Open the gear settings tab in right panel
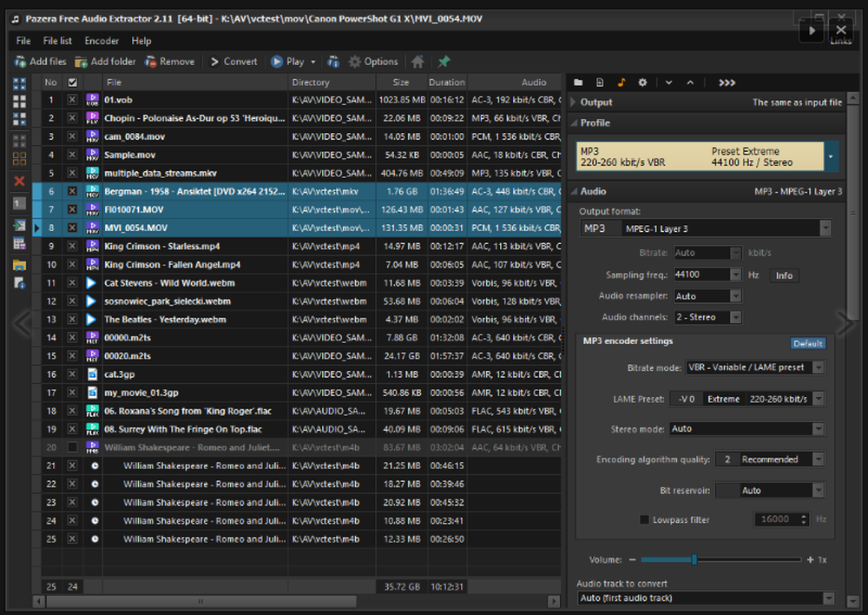The image size is (868, 615). [x=642, y=83]
